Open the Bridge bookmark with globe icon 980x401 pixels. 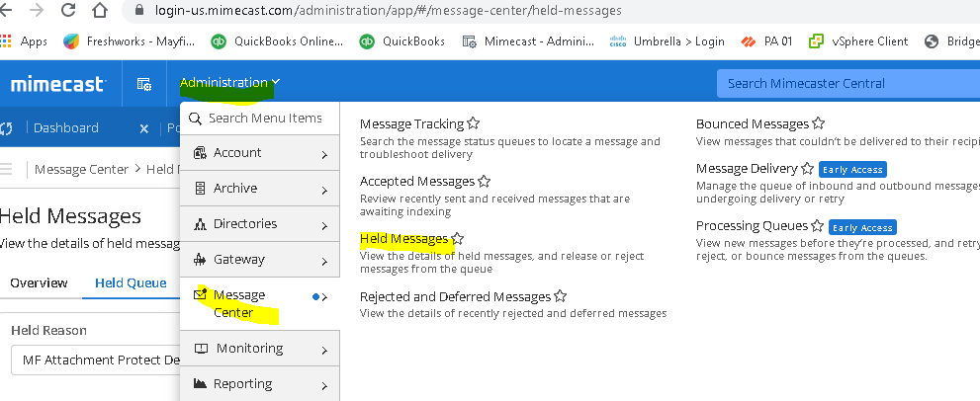(952, 41)
